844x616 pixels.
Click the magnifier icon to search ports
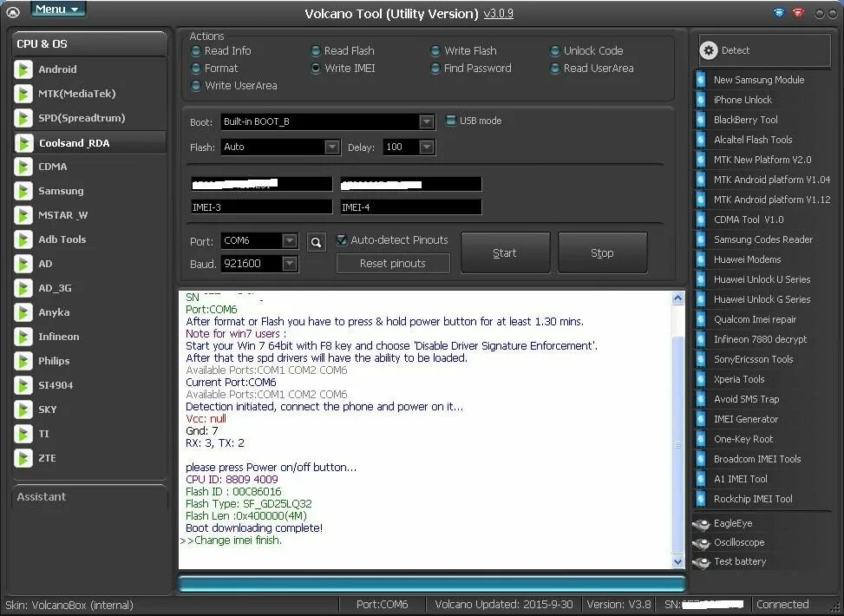click(x=317, y=242)
